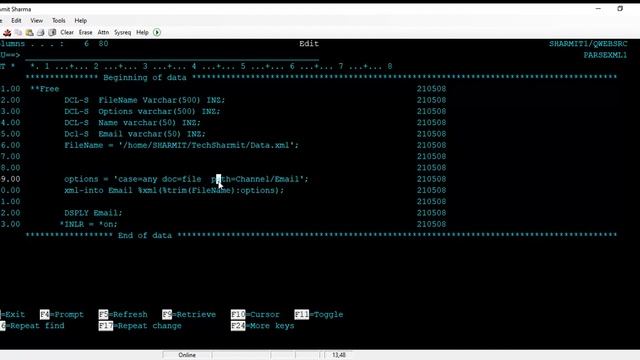Click the SEU command input line
This screenshot has width=640, height=360.
(171, 55)
